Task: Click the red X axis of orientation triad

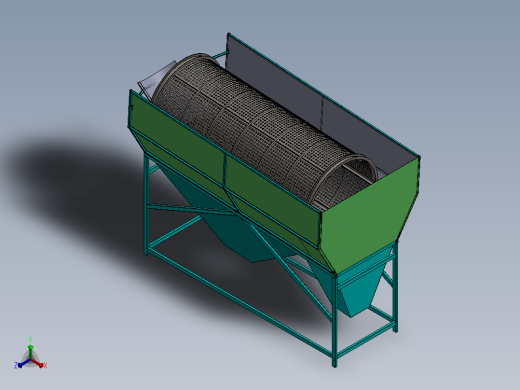Action: pos(39,364)
